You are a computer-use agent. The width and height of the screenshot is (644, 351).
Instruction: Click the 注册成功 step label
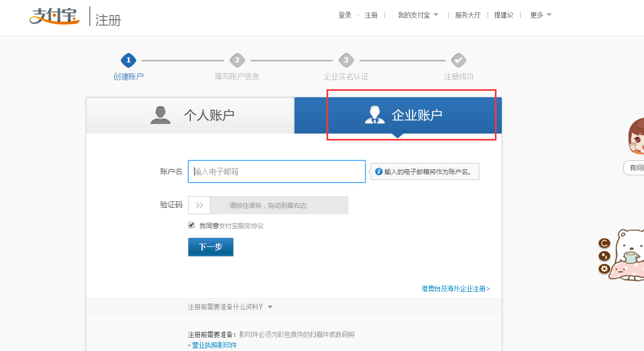459,76
